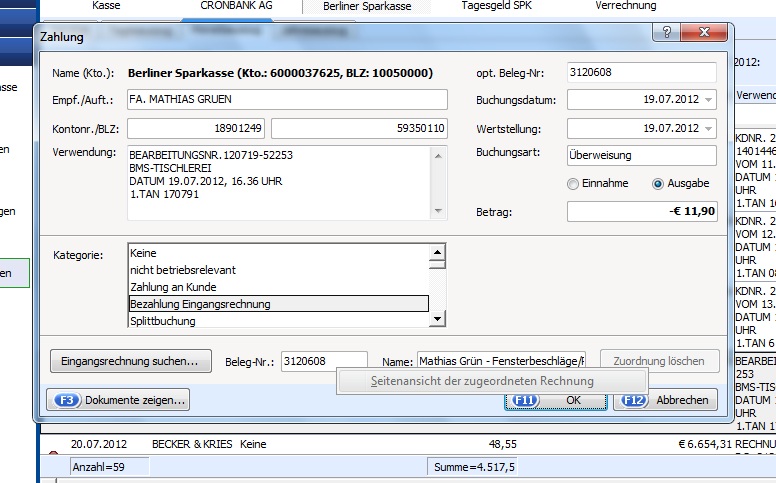This screenshot has height=483, width=776.
Task: Click the opt. Beleg-Nr field at top
Action: (641, 72)
